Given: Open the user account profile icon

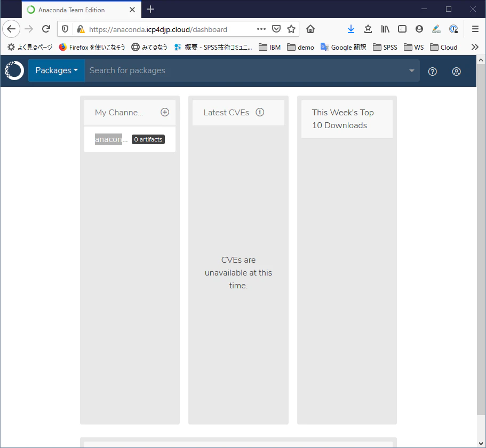Looking at the screenshot, I should [x=456, y=72].
